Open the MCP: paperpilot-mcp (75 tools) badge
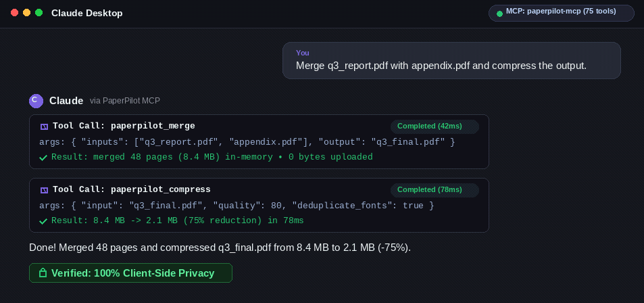The height and width of the screenshot is (303, 644). 561,13
